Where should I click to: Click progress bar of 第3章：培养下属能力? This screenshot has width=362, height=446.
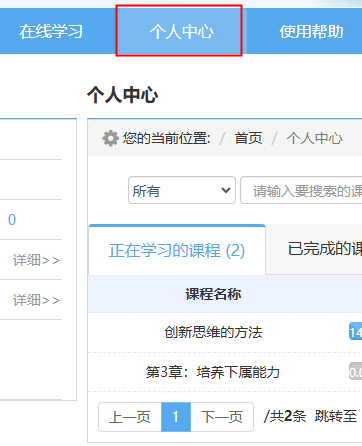[x=355, y=371]
